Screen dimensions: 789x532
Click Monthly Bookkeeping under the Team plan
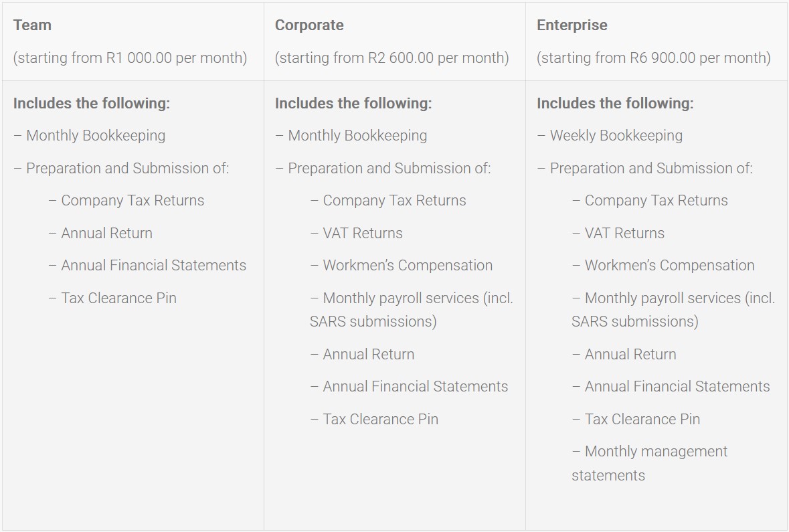[95, 136]
